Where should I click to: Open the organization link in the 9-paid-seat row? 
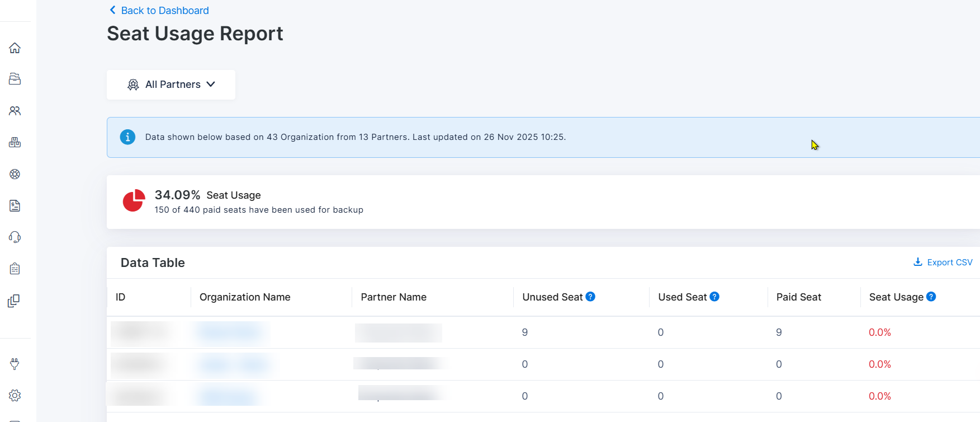pyautogui.click(x=230, y=332)
